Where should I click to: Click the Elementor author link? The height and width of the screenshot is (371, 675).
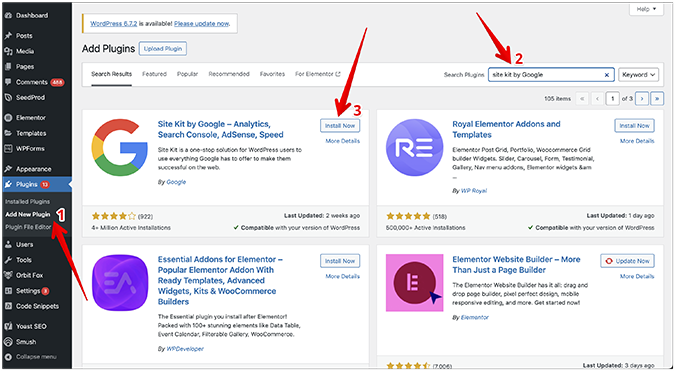pyautogui.click(x=474, y=318)
